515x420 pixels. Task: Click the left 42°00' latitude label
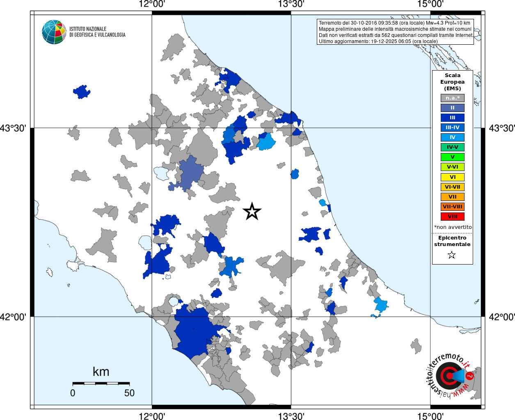tap(13, 317)
